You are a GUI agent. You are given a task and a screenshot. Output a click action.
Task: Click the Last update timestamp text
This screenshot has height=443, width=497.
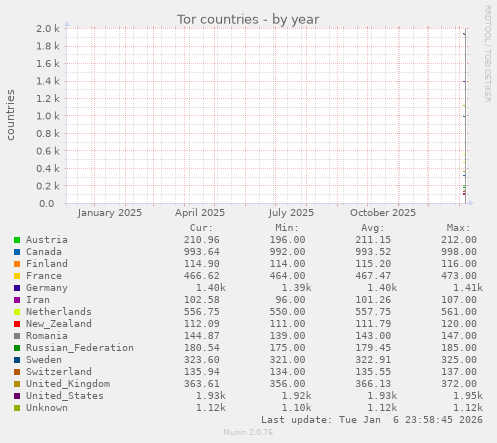(372, 420)
